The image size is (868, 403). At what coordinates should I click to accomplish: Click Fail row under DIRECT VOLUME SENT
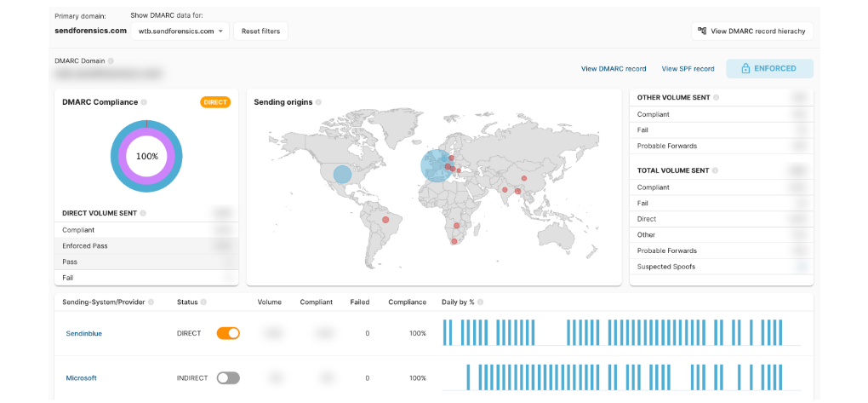click(x=146, y=277)
